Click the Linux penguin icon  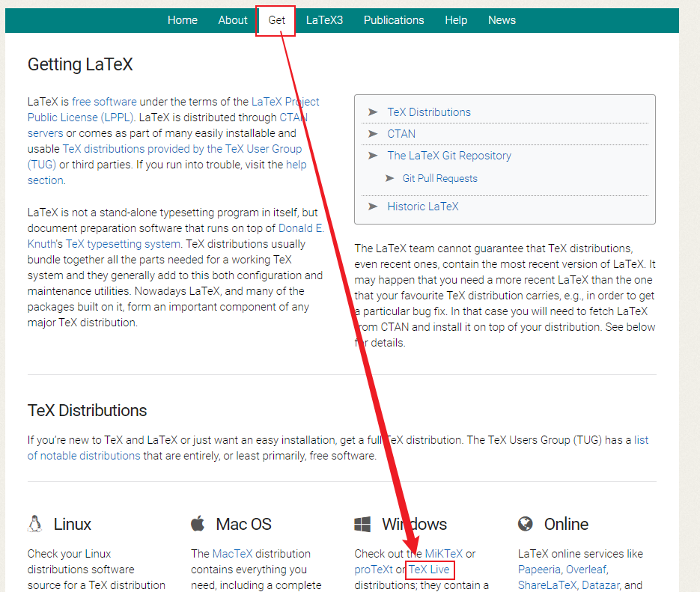(34, 524)
